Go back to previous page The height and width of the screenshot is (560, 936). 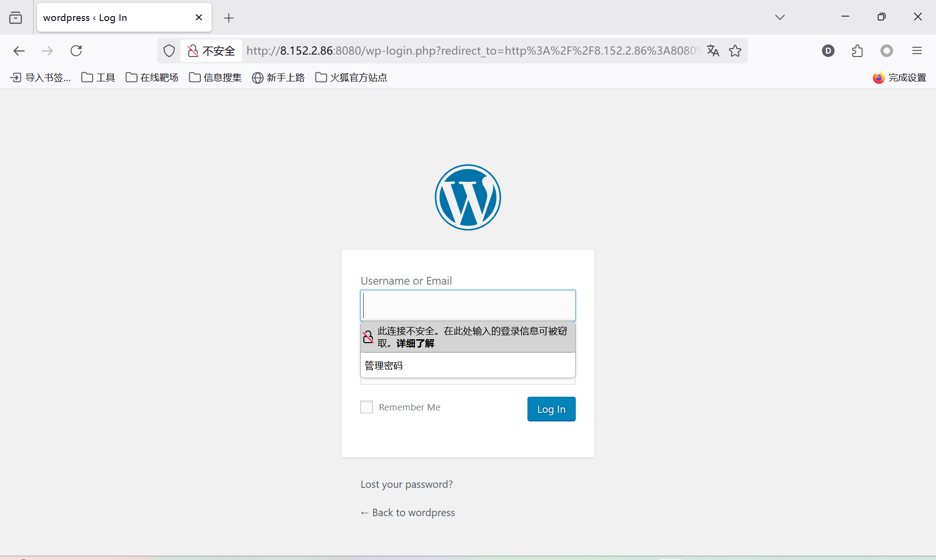click(x=19, y=51)
